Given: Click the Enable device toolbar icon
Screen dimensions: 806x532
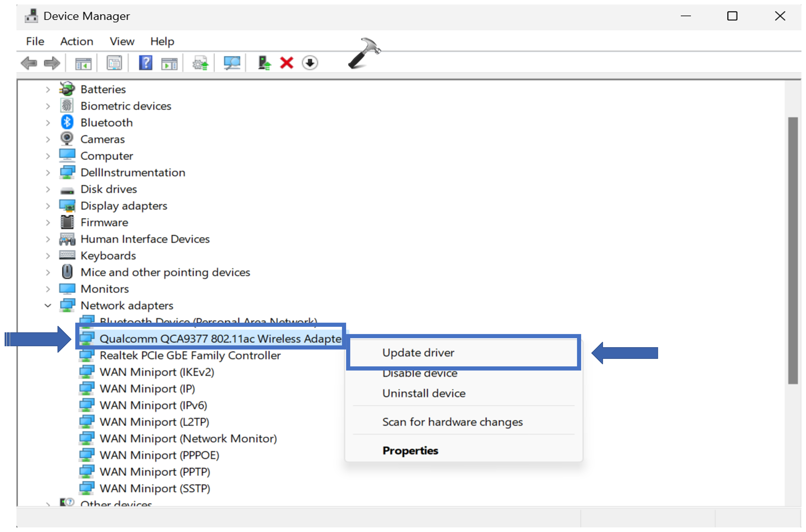Looking at the screenshot, I should point(264,63).
